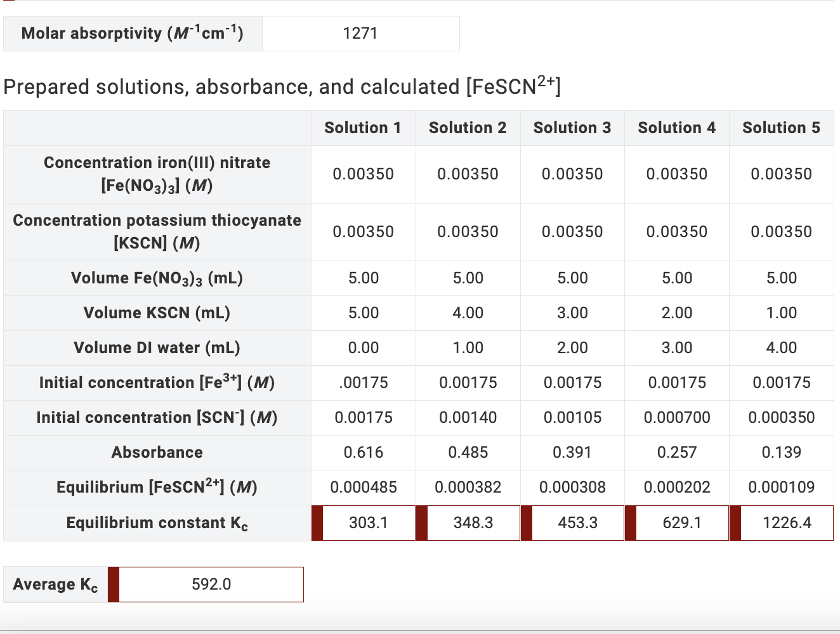Click the Molar absorptivity input field

click(360, 34)
